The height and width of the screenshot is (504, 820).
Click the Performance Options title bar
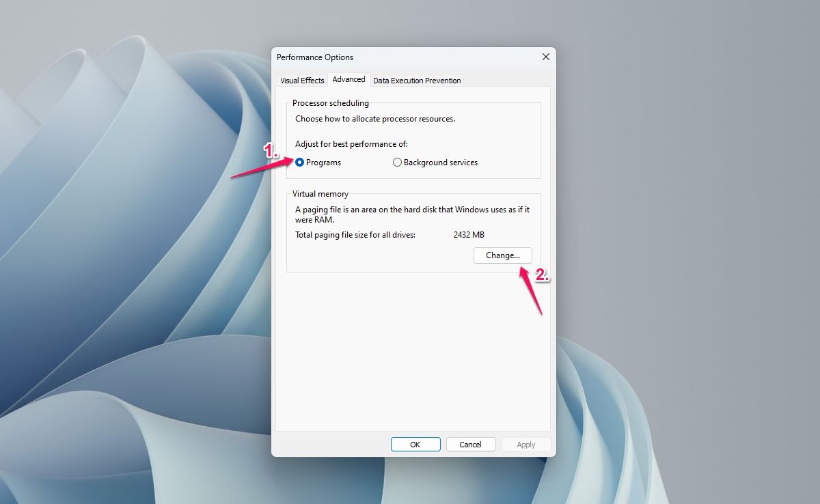coord(410,57)
